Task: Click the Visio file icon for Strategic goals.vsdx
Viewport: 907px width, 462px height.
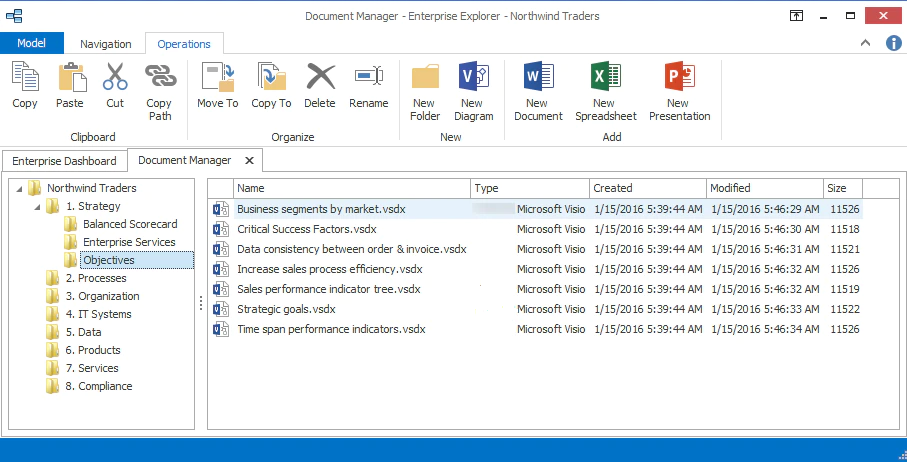Action: click(x=220, y=309)
